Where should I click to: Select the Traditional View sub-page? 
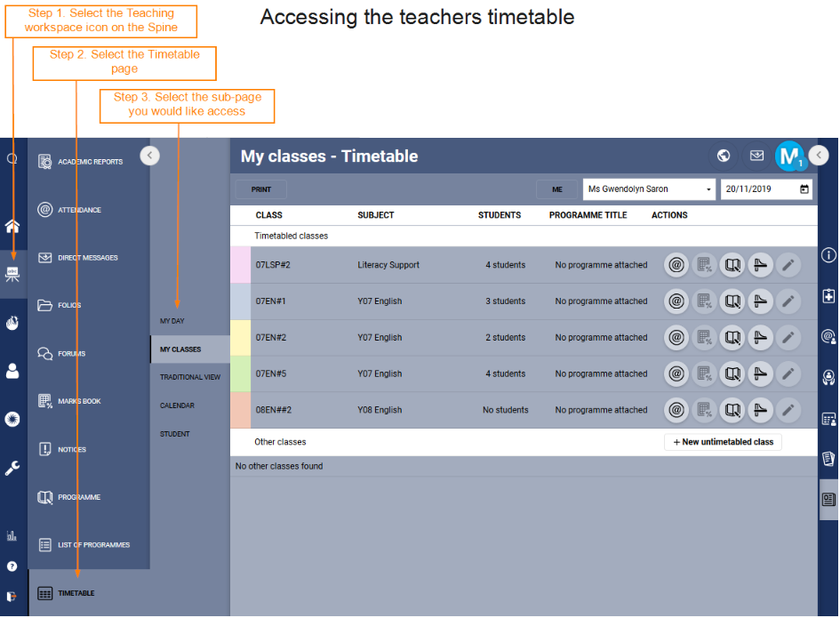tap(190, 377)
